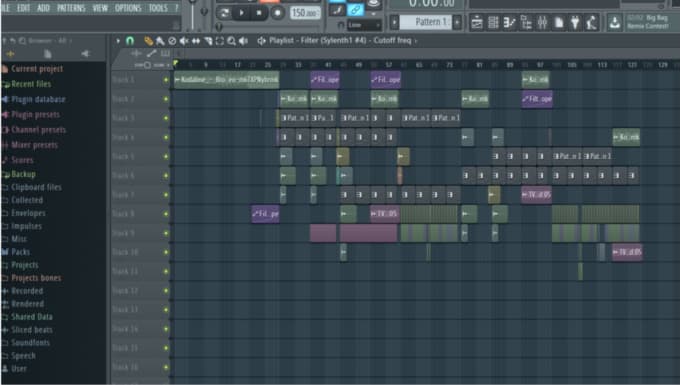Select the Paint brush tool
Screen dimensions: 680x385
point(160,41)
